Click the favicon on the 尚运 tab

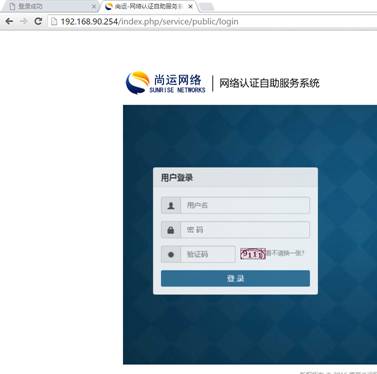click(109, 6)
